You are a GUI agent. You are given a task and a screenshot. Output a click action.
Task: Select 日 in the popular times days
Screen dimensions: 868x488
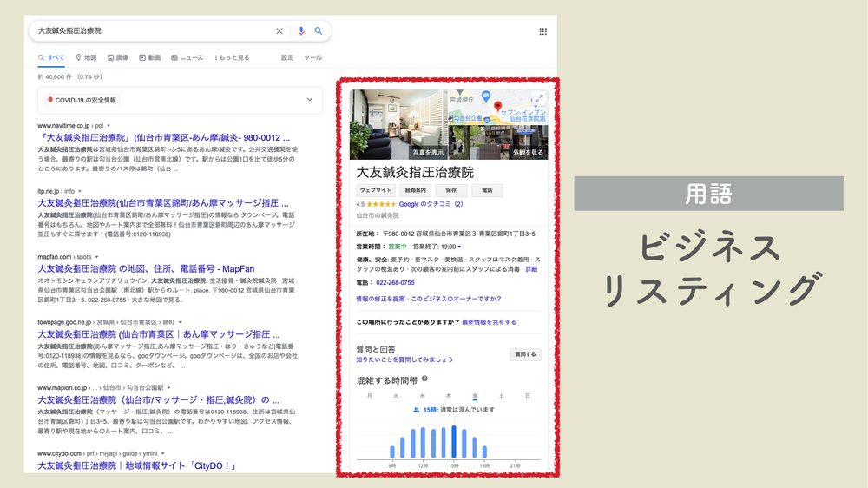[x=528, y=396]
